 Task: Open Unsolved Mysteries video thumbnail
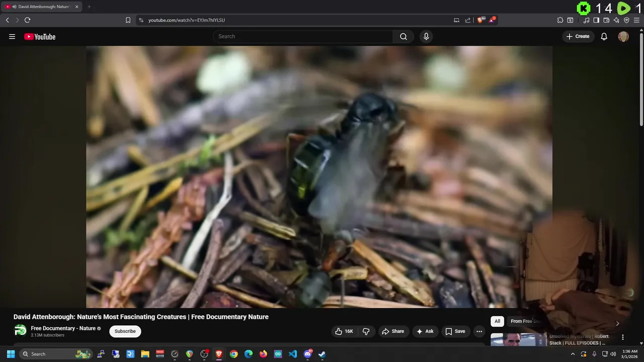click(518, 339)
